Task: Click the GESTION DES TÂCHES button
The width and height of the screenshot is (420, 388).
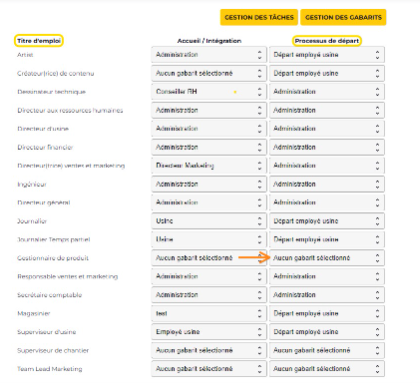Action: pos(259,17)
